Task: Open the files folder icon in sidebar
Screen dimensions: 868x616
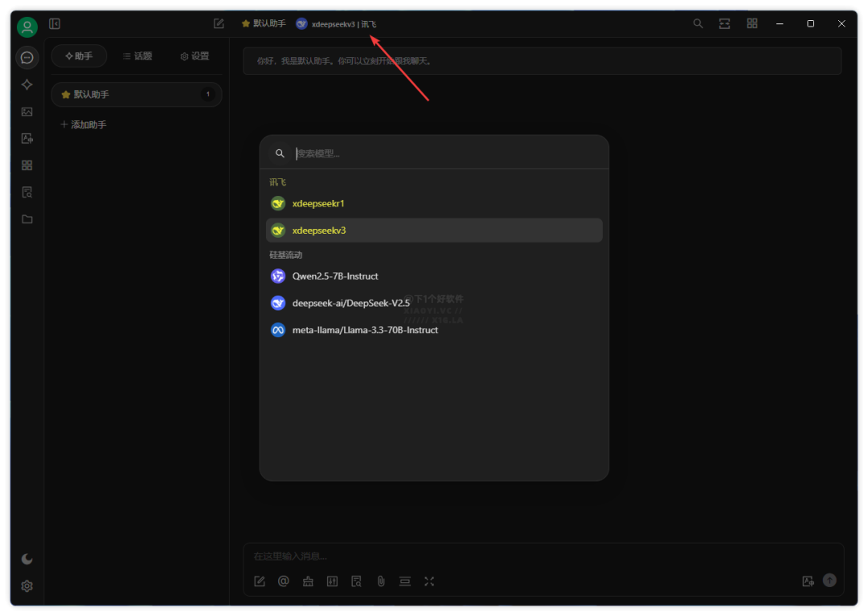Action: tap(27, 219)
